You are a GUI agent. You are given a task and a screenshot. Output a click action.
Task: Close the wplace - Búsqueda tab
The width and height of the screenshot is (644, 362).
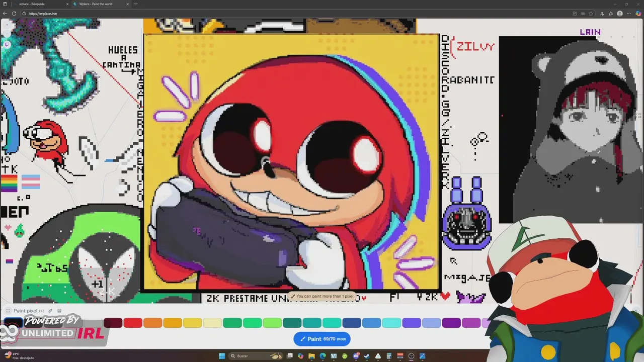[67, 4]
